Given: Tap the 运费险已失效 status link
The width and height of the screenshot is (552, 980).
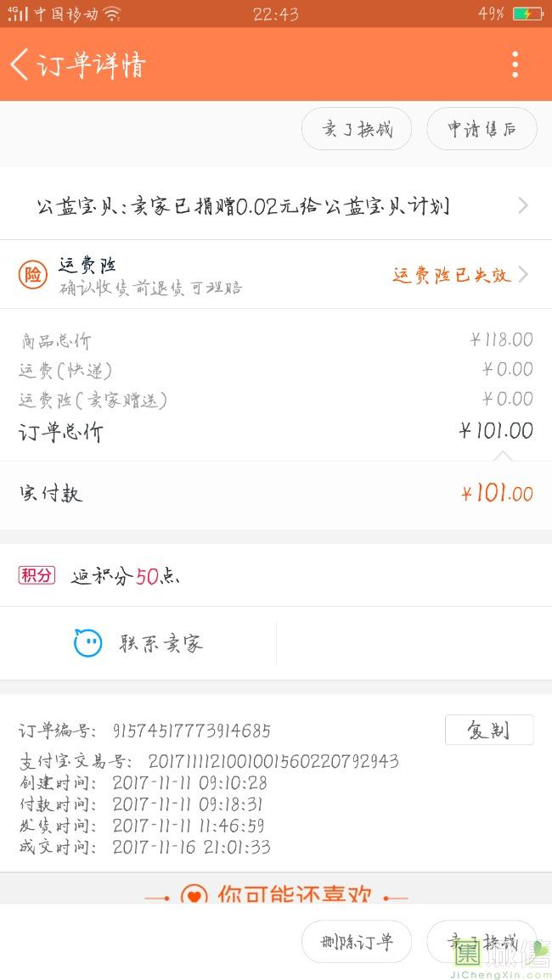Looking at the screenshot, I should (x=451, y=275).
